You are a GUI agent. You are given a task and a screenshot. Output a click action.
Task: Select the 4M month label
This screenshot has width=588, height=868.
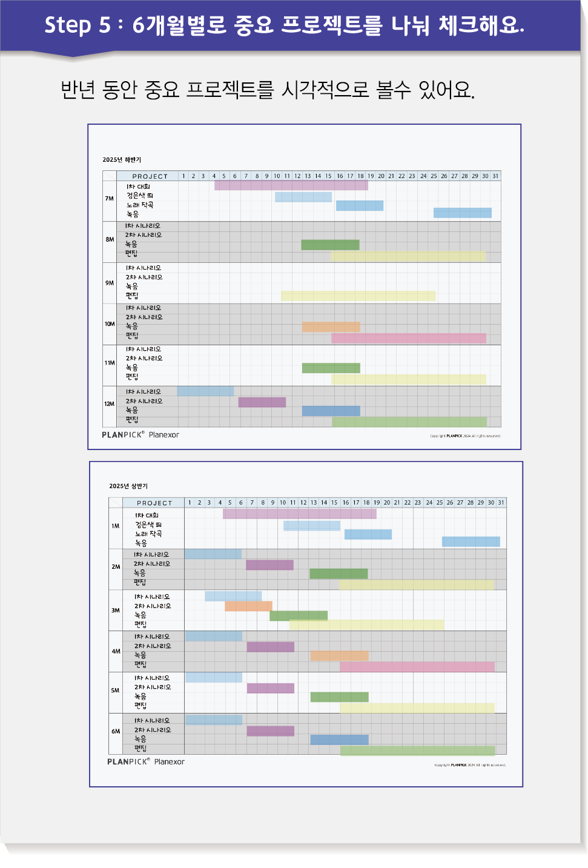[116, 652]
